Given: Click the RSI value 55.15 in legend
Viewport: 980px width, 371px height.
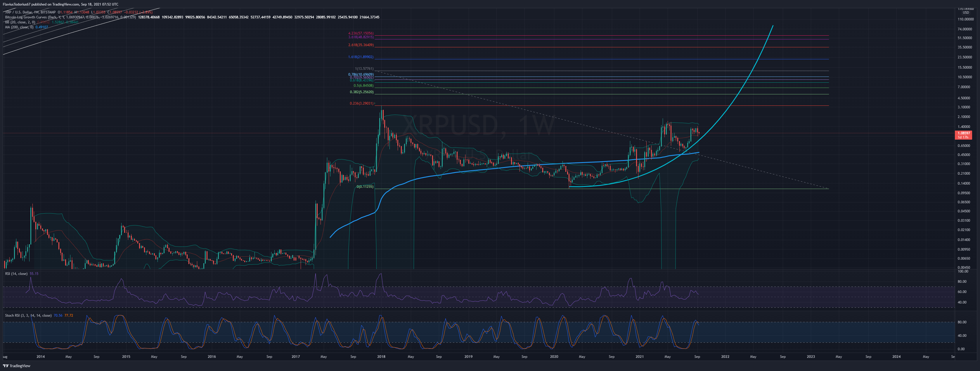Looking at the screenshot, I should pyautogui.click(x=34, y=274).
